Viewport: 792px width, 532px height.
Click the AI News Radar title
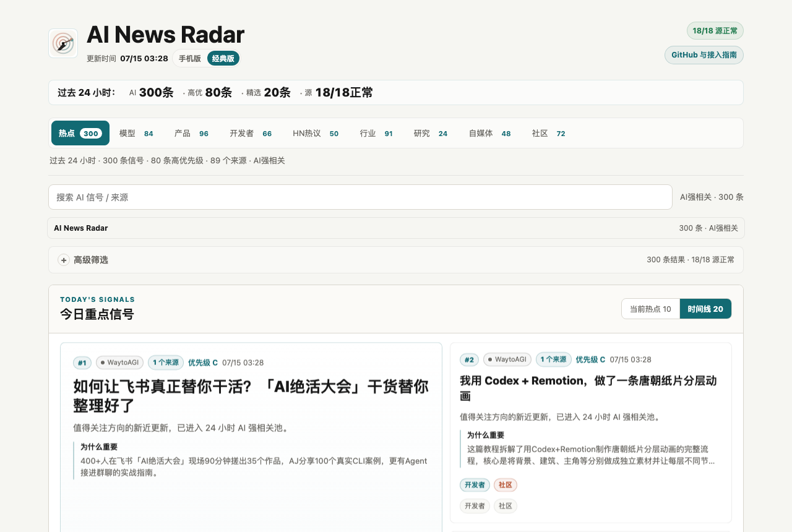pyautogui.click(x=166, y=35)
